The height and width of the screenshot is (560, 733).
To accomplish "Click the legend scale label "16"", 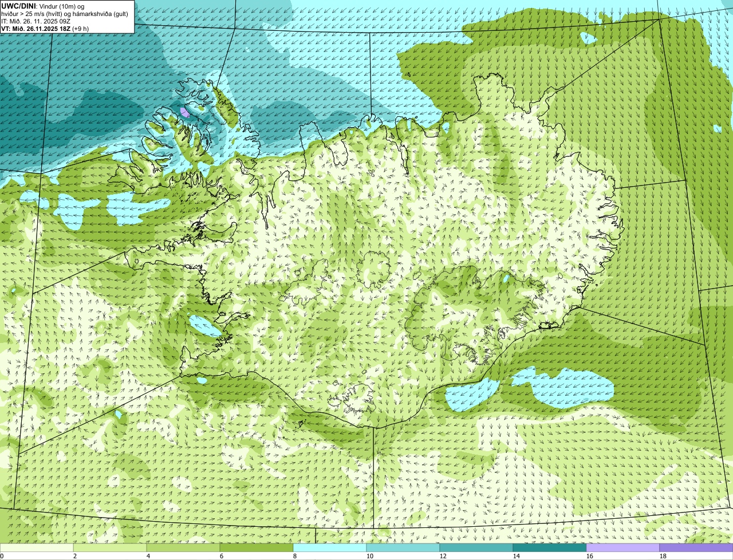I will pos(590,556).
